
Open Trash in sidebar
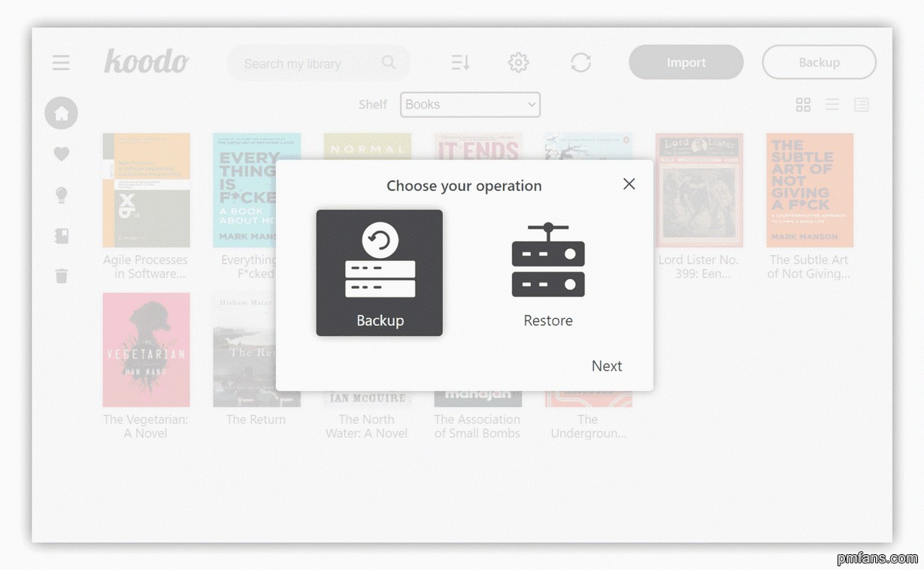[x=62, y=276]
